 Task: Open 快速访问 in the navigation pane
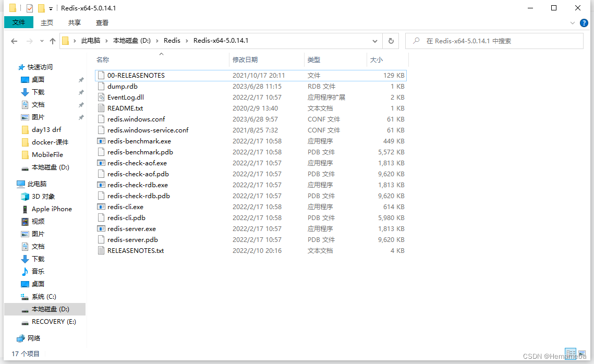point(40,67)
